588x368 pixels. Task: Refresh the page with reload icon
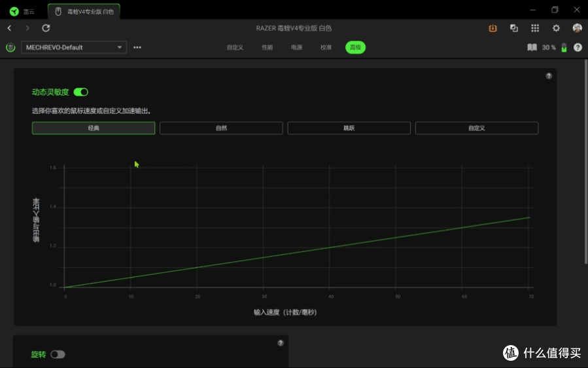click(x=46, y=28)
